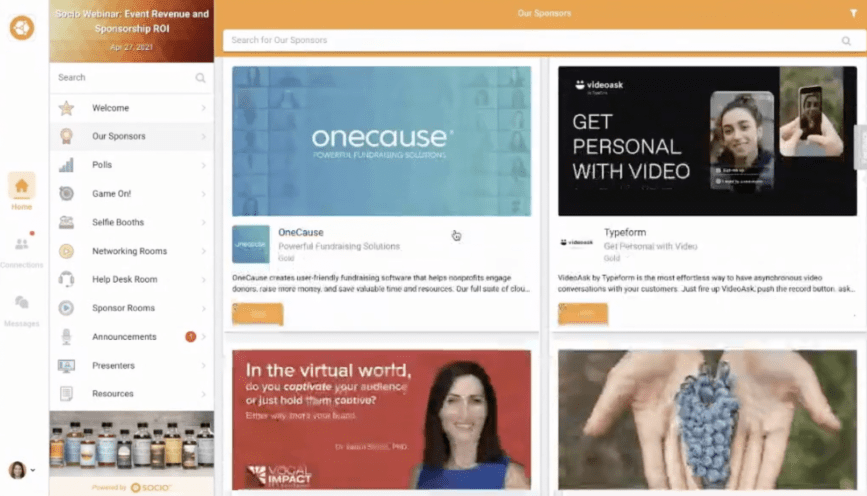Click the magnifier in Our Sponsors search

(x=846, y=40)
